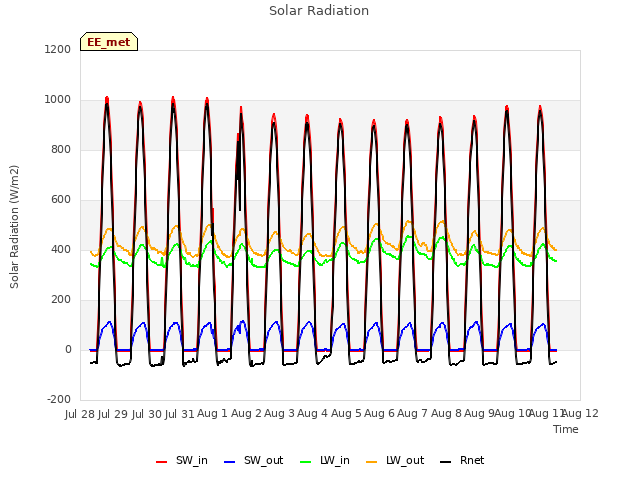Click the Rnet legend label
The width and height of the screenshot is (640, 480).
tap(472, 460)
